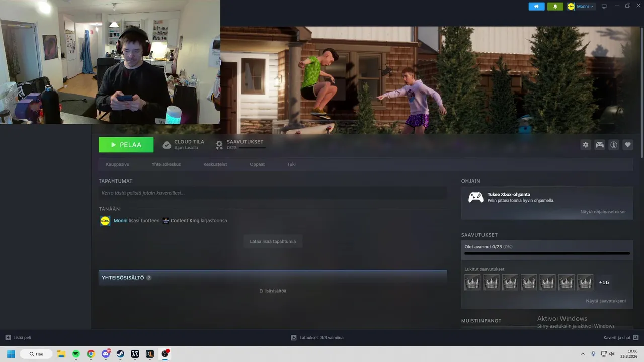
Task: Click Monni's Lidl avatar in activity feed
Action: [105, 221]
